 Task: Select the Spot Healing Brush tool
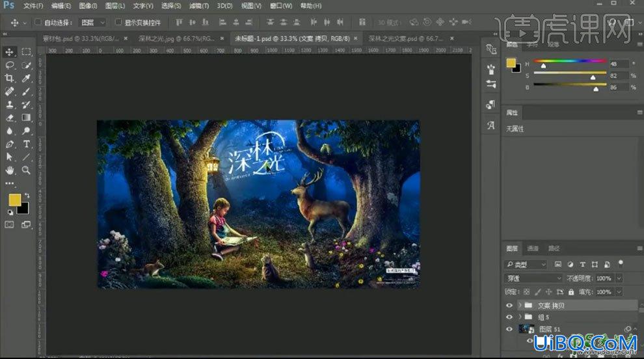(x=10, y=92)
